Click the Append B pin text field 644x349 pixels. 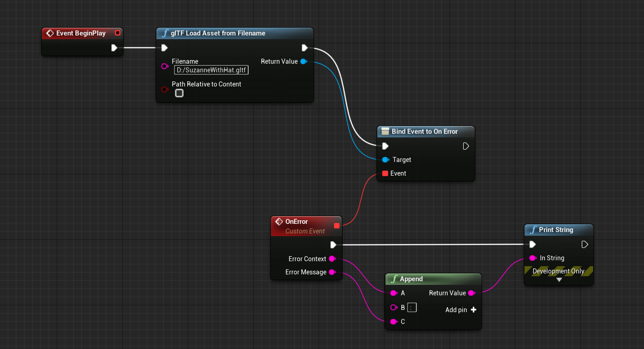412,308
